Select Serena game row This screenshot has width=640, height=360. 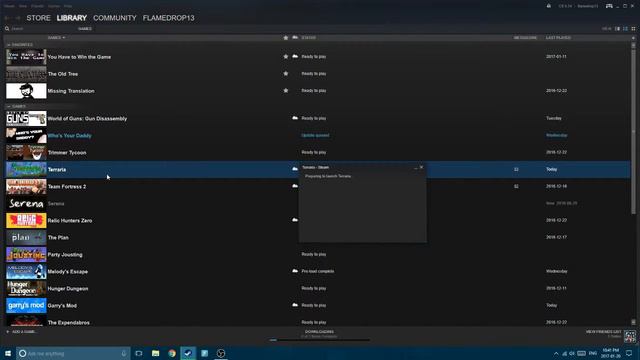tap(318, 203)
